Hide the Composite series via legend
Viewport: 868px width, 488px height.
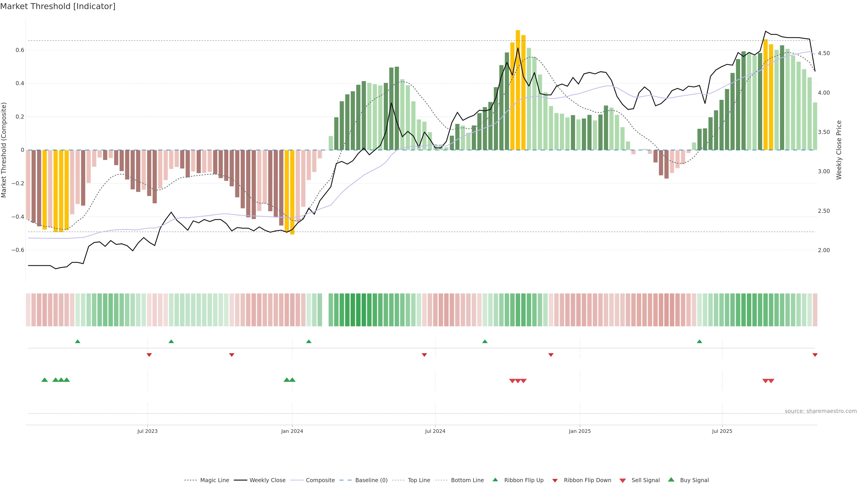[x=320, y=480]
